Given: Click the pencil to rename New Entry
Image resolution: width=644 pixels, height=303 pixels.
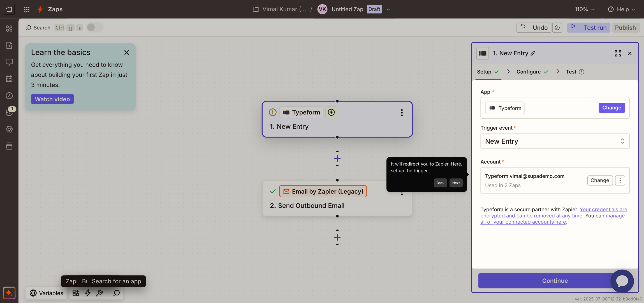Looking at the screenshot, I should (x=533, y=53).
